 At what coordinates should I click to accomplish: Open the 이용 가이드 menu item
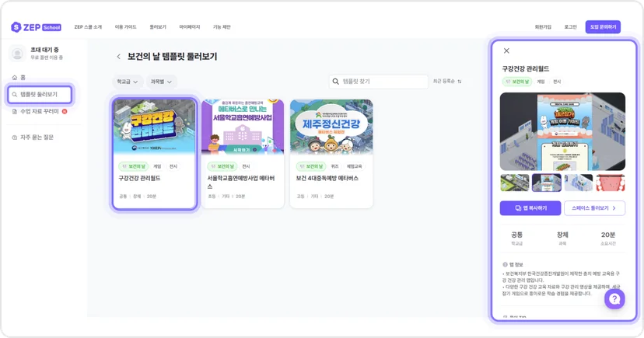126,27
